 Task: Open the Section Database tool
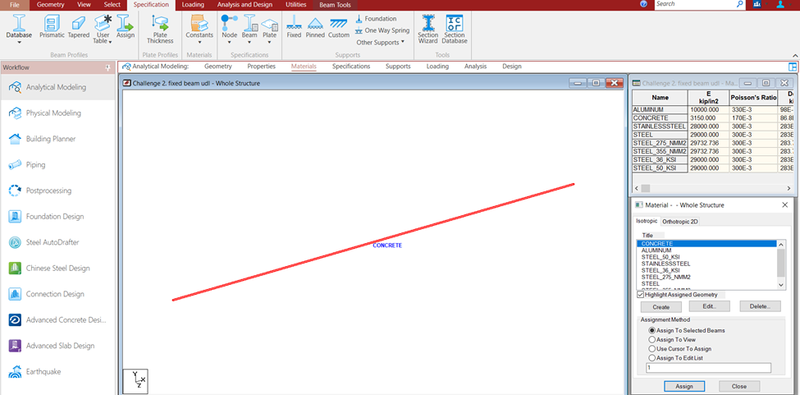point(454,29)
